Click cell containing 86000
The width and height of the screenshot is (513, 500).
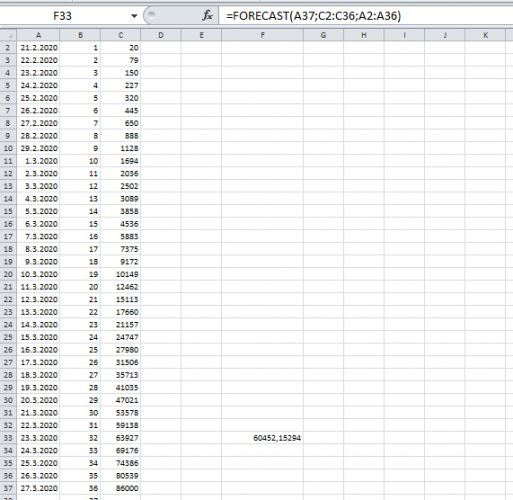pos(121,488)
